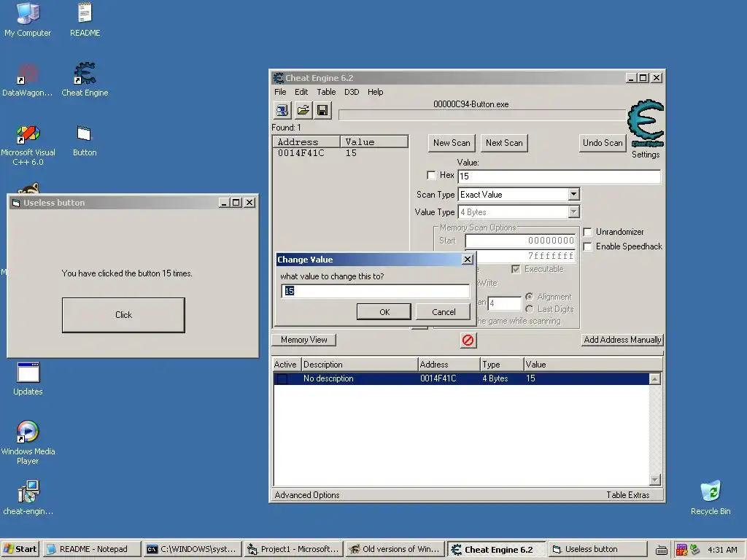Toggle the Executable checkbox
Screen dimensions: 747x560
516,270
